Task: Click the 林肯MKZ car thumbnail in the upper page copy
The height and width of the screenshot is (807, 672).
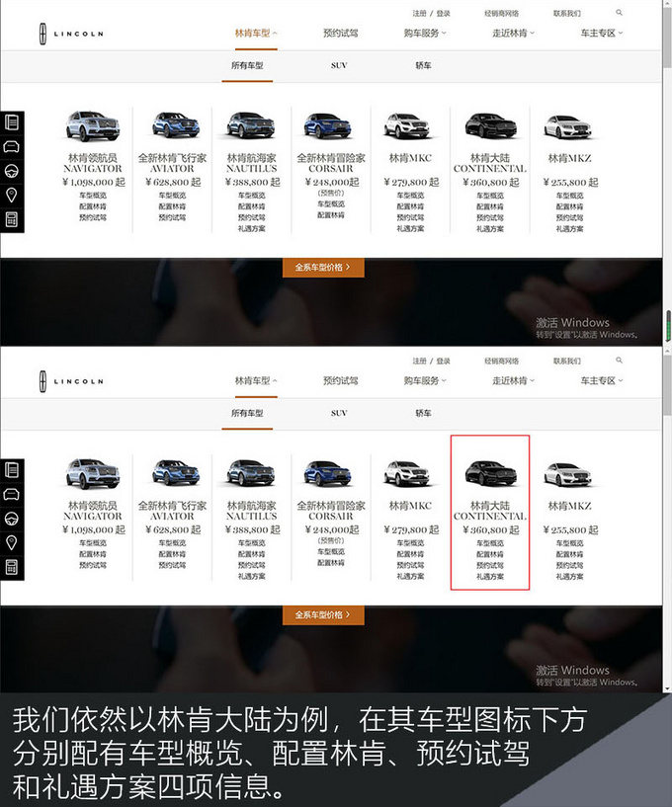Action: click(x=568, y=126)
